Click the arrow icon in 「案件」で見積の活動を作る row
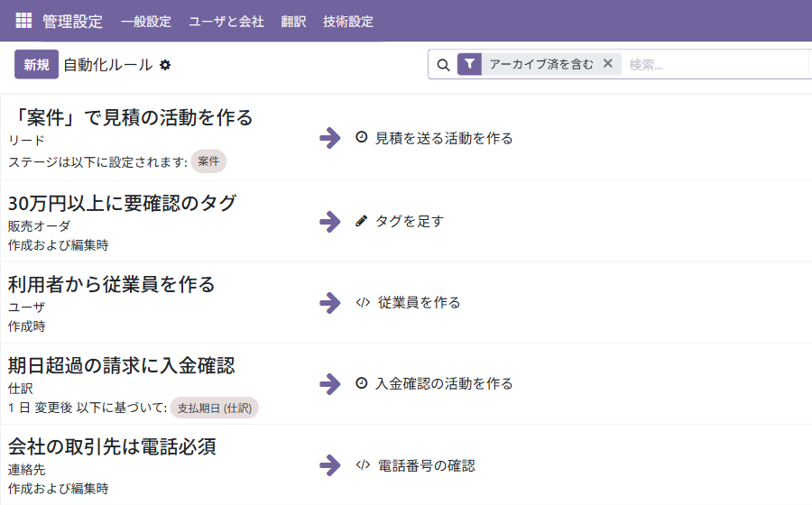 coord(330,138)
